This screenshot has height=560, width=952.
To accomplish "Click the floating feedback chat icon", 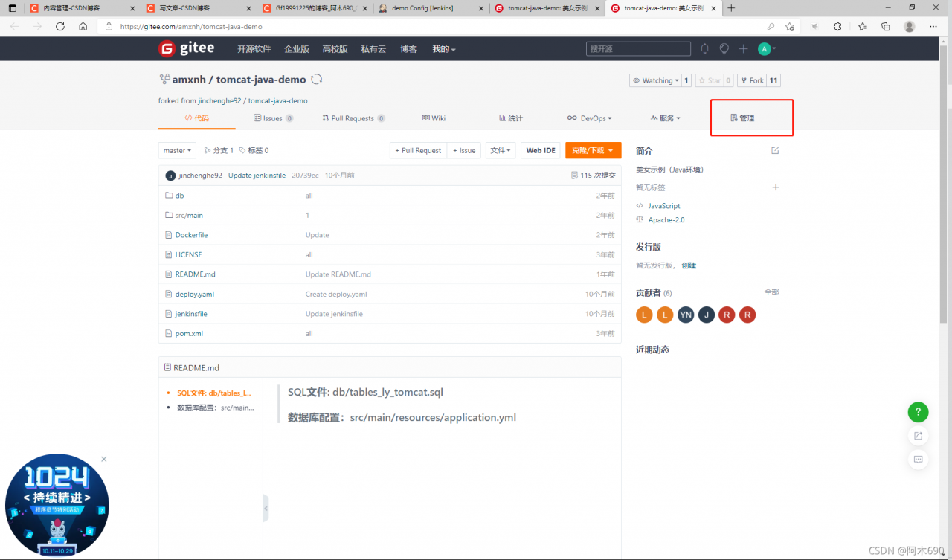I will [x=918, y=460].
